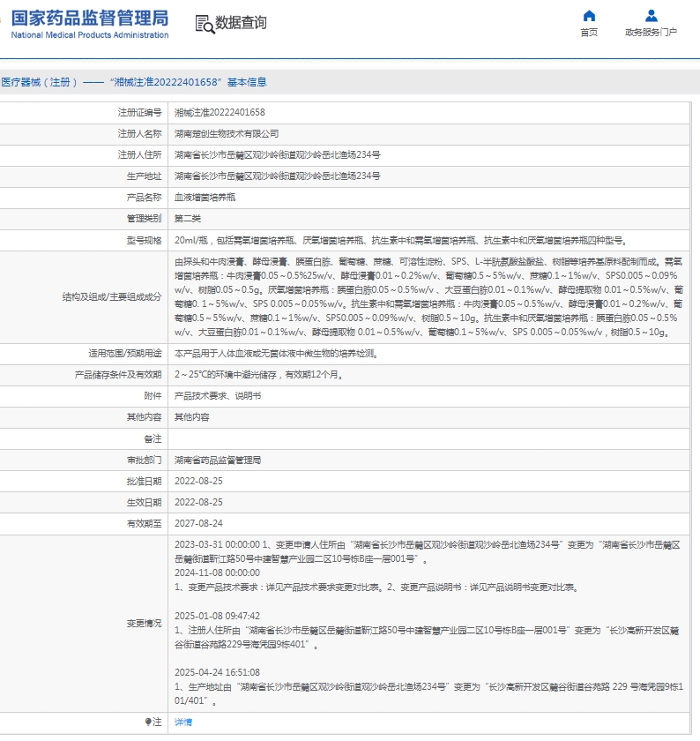This screenshot has width=700, height=741.
Task: Click the 变更情况 label
Action: [x=144, y=624]
